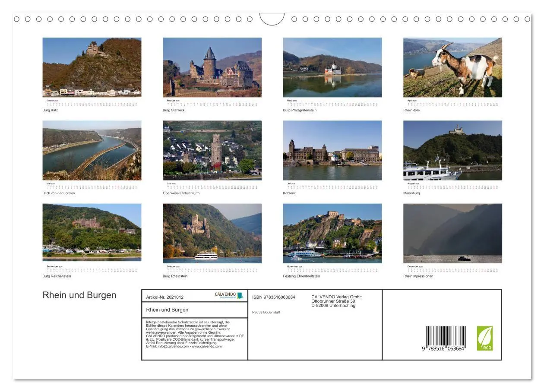Click the leftmost spiral binding ring
The image size is (544, 392).
point(18,19)
